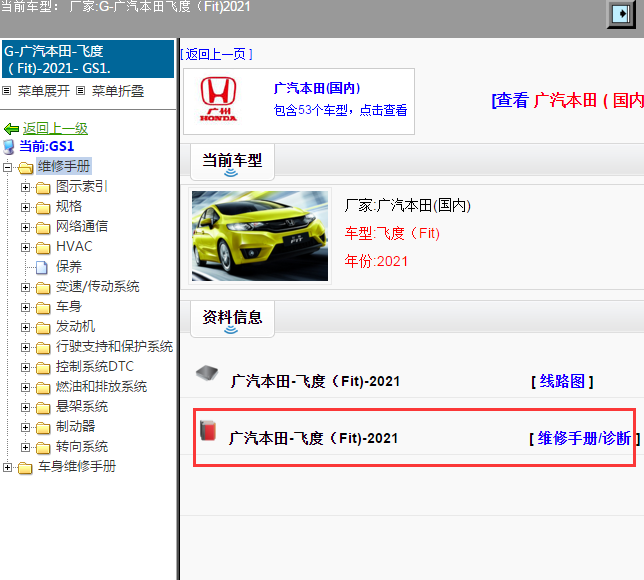Click the 返回上一页 link
The height and width of the screenshot is (580, 644).
216,54
